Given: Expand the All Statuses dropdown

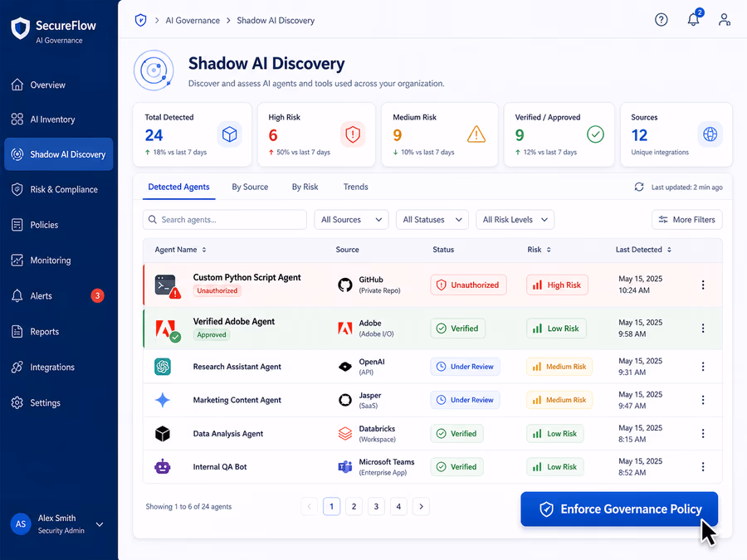Looking at the screenshot, I should (x=432, y=220).
